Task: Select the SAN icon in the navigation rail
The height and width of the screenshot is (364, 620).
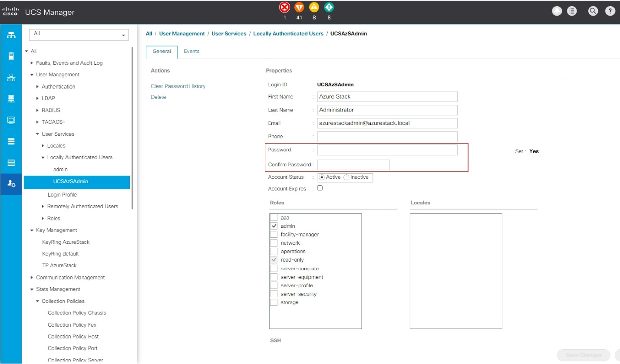Action: tap(11, 99)
